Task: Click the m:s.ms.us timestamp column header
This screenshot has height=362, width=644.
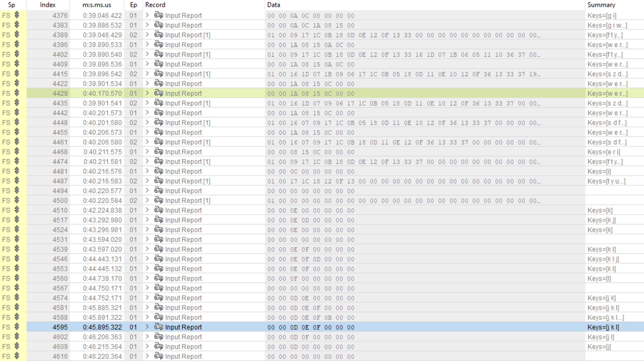Action: pos(97,5)
